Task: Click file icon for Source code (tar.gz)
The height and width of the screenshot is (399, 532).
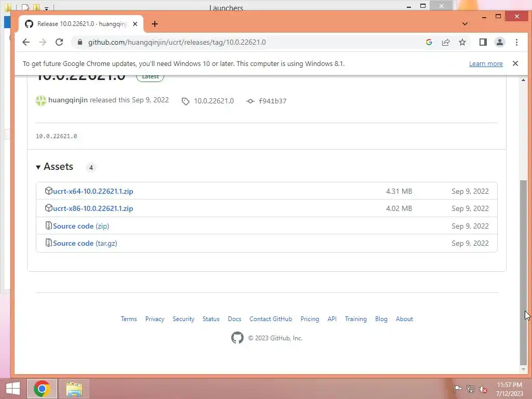Action: [48, 243]
